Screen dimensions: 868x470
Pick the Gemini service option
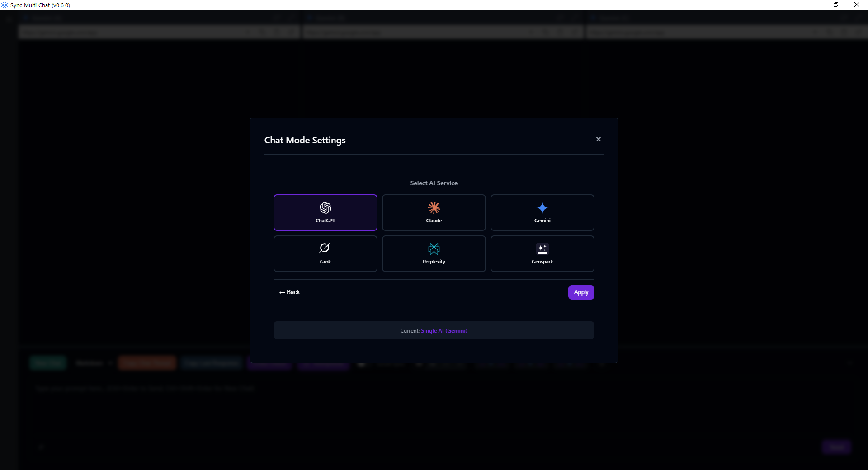point(542,212)
